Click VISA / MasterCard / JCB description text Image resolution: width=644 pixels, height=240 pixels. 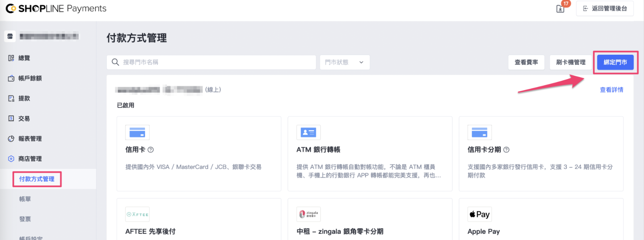tap(193, 167)
